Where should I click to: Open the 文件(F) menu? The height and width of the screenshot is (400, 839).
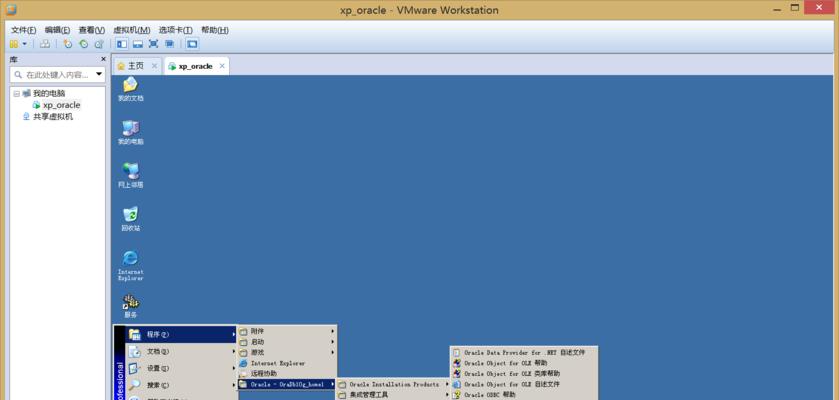(24, 30)
